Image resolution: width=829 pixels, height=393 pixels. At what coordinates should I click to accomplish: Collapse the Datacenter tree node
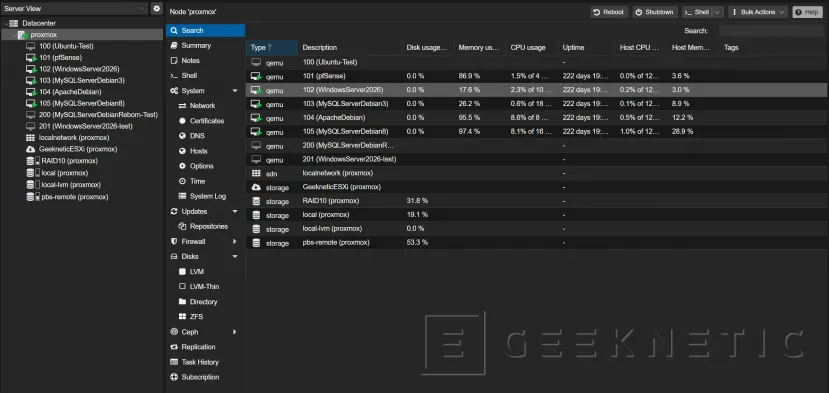coord(6,23)
